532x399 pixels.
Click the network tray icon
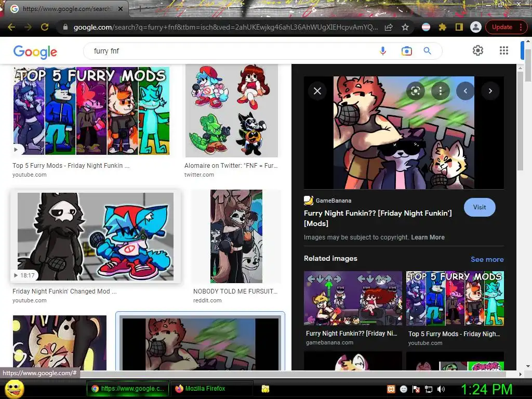429,389
